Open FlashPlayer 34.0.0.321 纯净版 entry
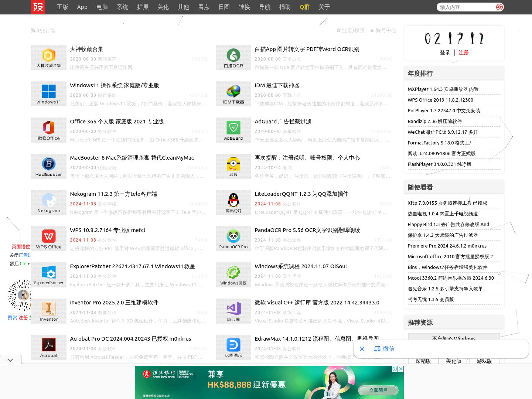Screen dimensions: 532x399 coord(440,164)
